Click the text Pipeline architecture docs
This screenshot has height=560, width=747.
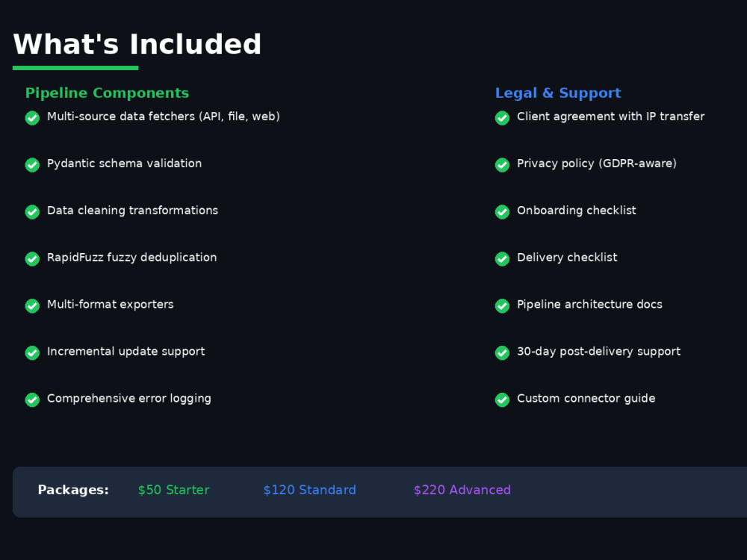point(590,305)
